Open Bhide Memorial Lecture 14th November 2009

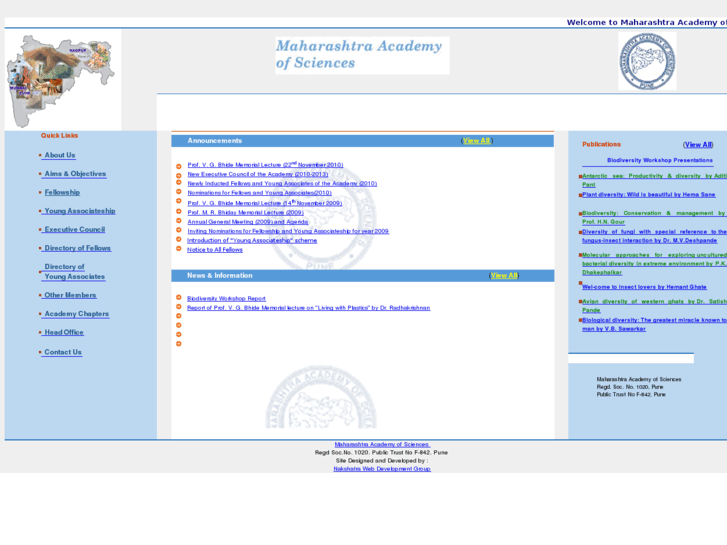[265, 203]
